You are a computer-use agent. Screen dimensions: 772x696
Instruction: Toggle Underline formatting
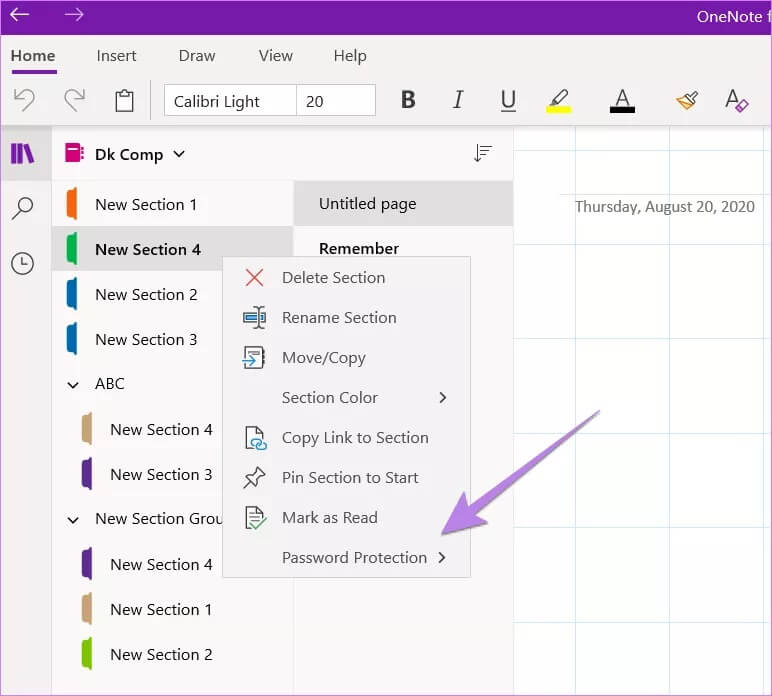pos(508,100)
